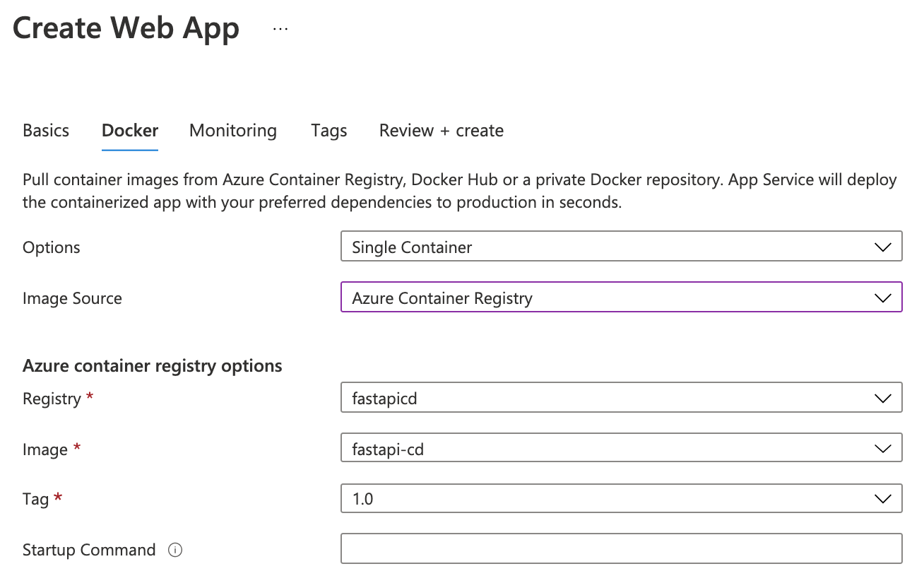Expand the Options dropdown showing Single Container
This screenshot has height=588, width=924.
point(620,247)
